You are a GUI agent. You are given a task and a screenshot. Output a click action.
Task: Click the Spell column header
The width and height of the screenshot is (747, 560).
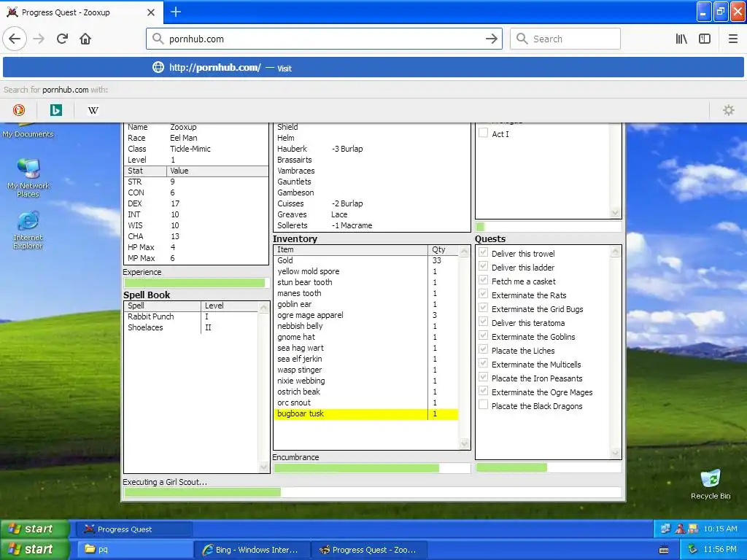pos(163,306)
